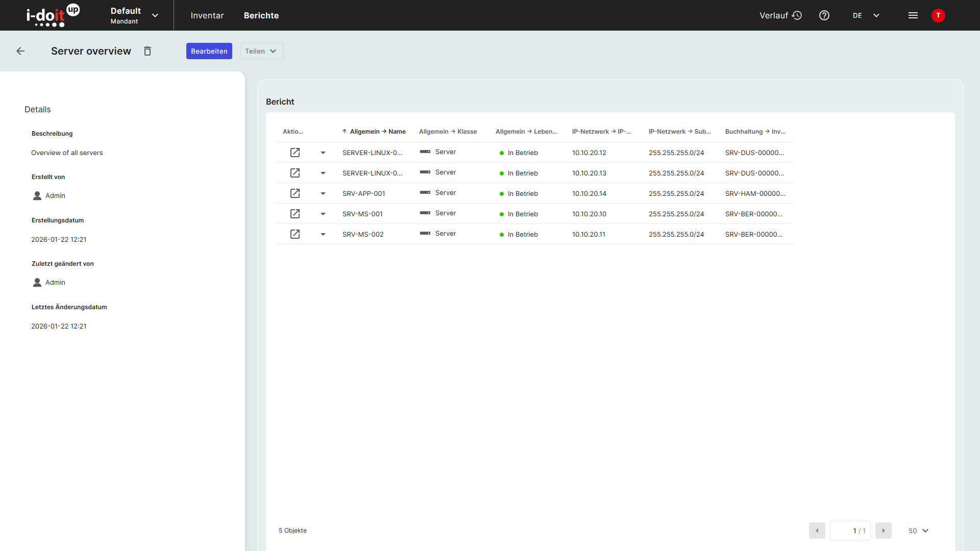Open help question mark icon
Viewport: 980px width, 551px height.
coord(824,15)
